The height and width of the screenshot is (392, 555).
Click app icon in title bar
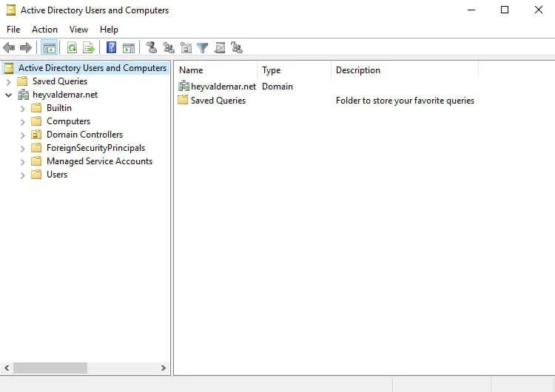(11, 10)
